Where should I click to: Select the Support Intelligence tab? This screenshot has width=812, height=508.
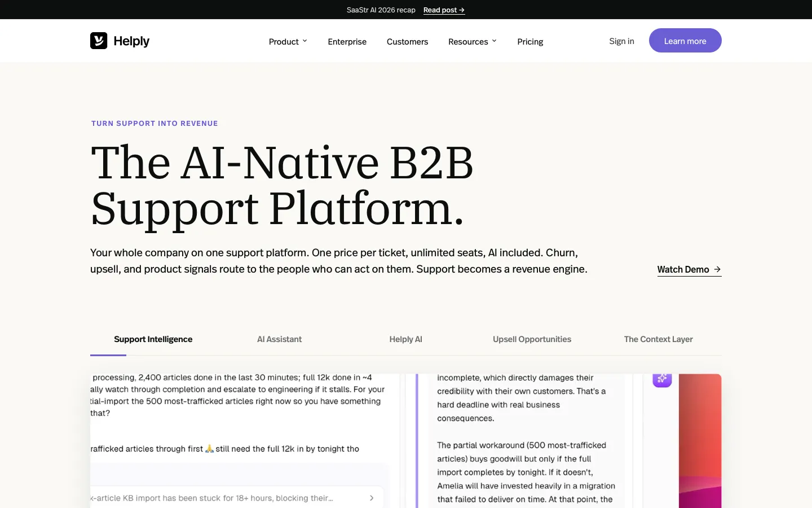pyautogui.click(x=153, y=339)
